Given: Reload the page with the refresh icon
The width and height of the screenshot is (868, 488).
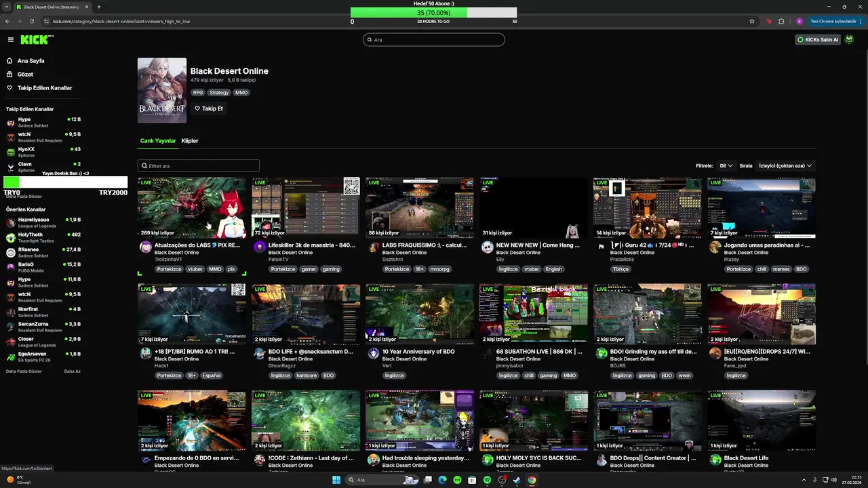Looking at the screenshot, I should pyautogui.click(x=31, y=21).
